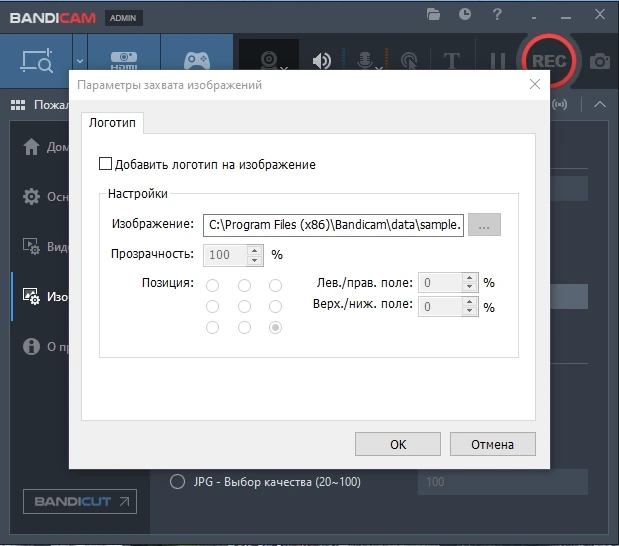Collapse the panel with the up chevron
The height and width of the screenshot is (546, 619).
[x=600, y=104]
